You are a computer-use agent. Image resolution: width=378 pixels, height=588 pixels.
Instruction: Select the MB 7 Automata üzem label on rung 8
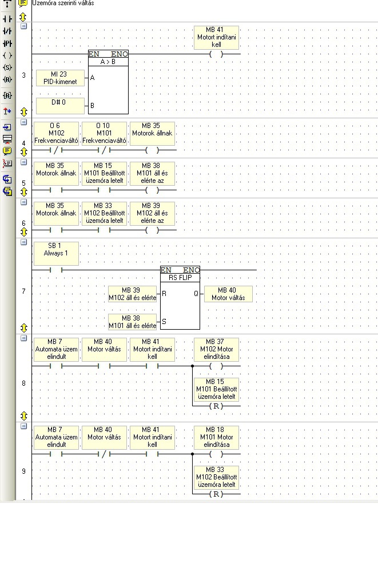(x=56, y=350)
